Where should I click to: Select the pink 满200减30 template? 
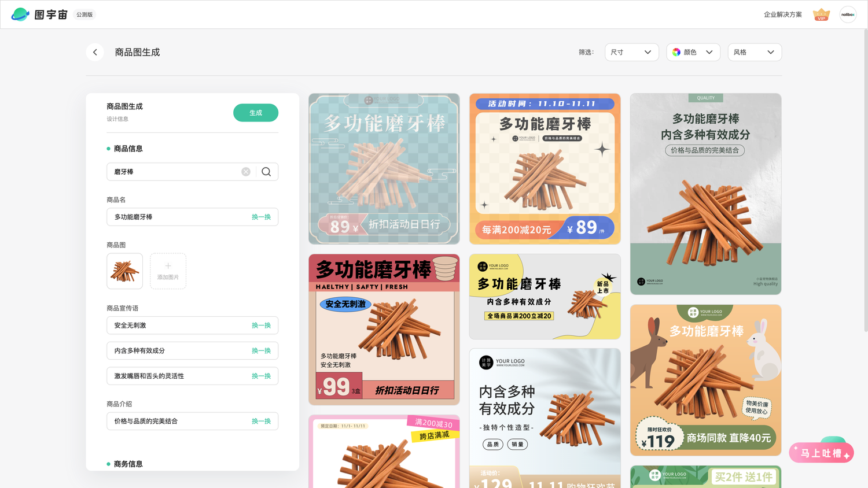384,452
